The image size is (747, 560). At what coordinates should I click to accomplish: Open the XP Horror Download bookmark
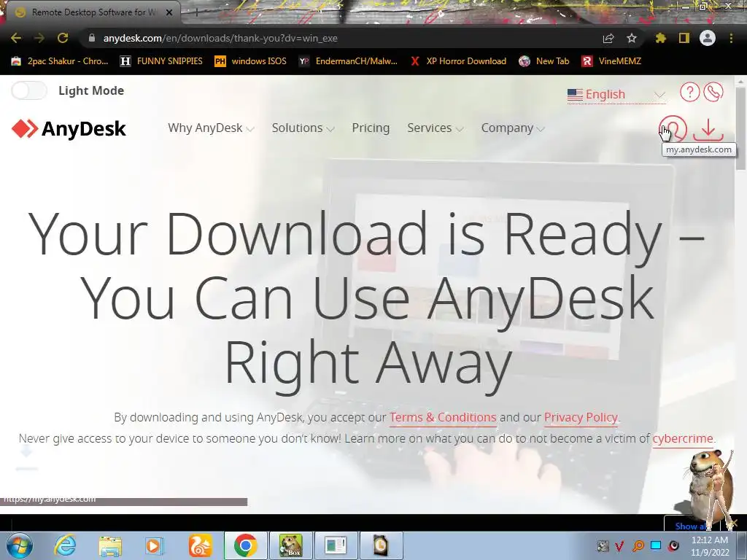458,61
